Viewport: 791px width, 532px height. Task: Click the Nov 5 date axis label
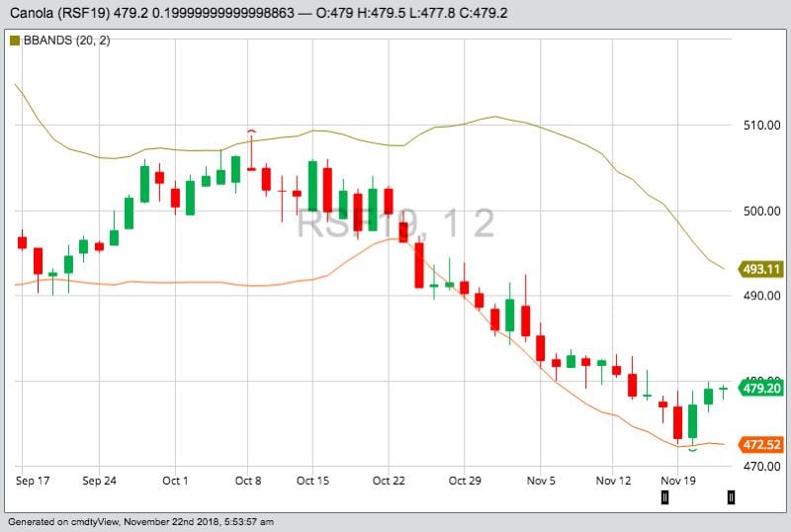point(541,481)
